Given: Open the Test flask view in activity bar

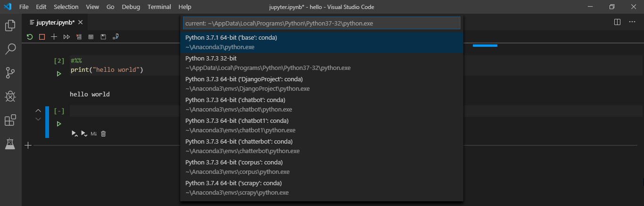Looking at the screenshot, I should click(x=10, y=144).
